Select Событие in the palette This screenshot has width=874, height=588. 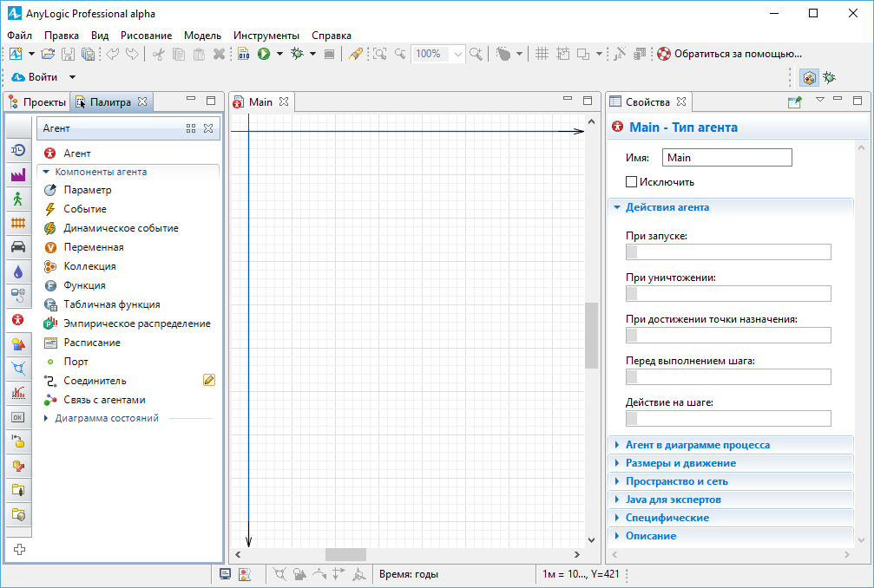85,209
